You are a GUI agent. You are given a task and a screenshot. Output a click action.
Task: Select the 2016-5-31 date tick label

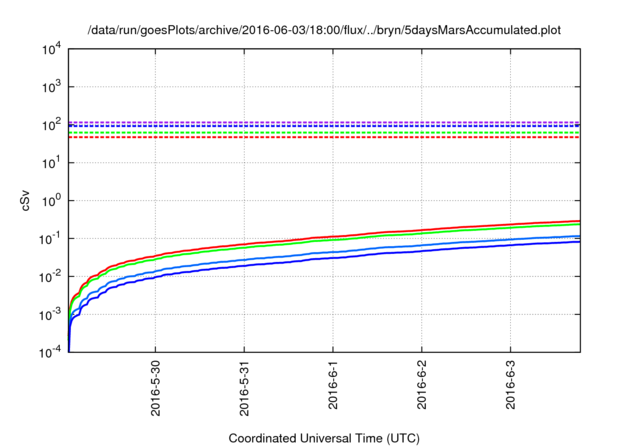[x=244, y=386]
